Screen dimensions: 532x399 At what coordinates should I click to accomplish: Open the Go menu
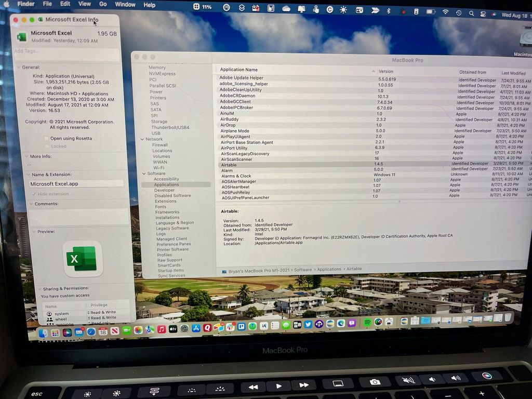tap(103, 4)
